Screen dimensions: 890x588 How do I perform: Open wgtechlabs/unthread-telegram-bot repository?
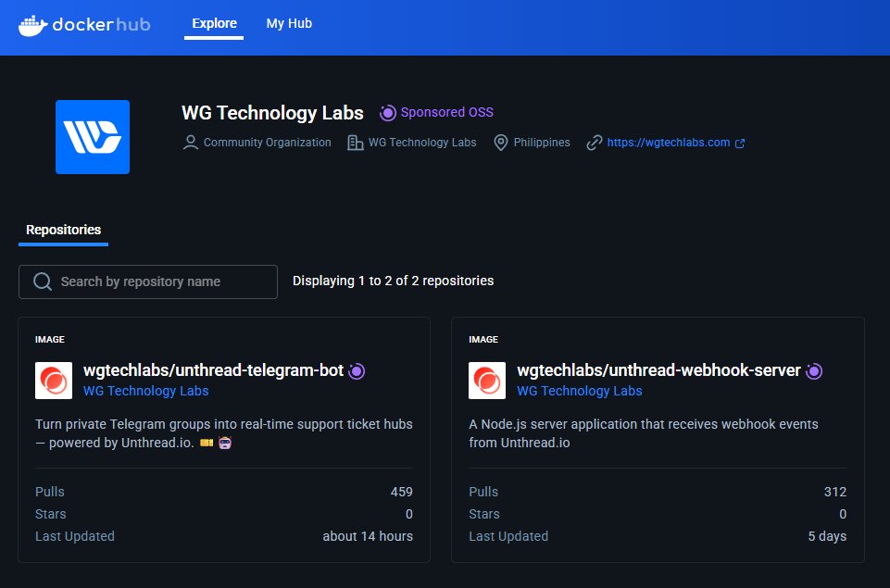[213, 370]
